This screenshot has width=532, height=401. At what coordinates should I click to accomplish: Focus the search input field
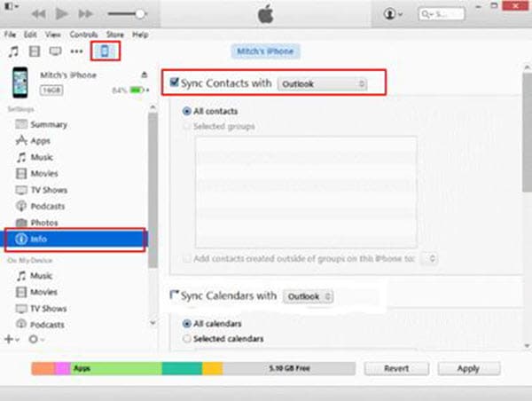pyautogui.click(x=442, y=14)
